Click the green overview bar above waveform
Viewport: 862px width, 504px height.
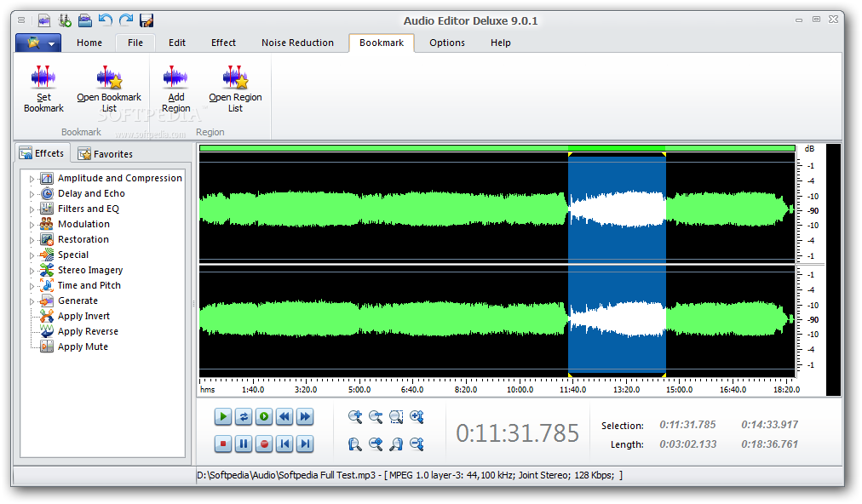coord(497,148)
